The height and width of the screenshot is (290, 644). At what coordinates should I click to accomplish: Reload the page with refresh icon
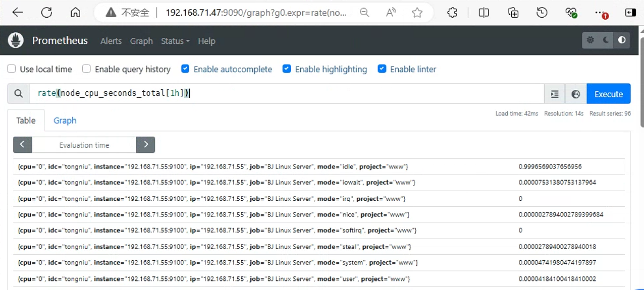(x=46, y=13)
